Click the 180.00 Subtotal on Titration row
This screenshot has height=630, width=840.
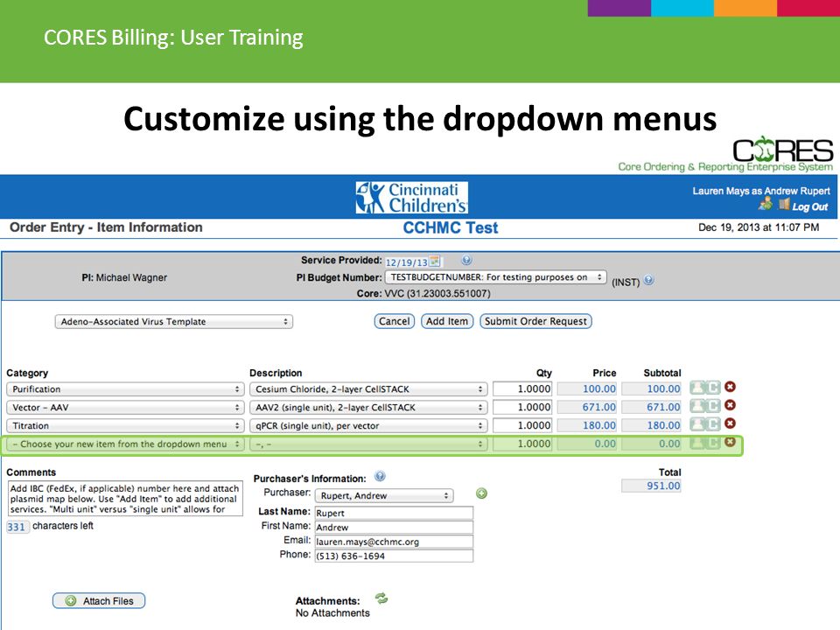click(651, 425)
